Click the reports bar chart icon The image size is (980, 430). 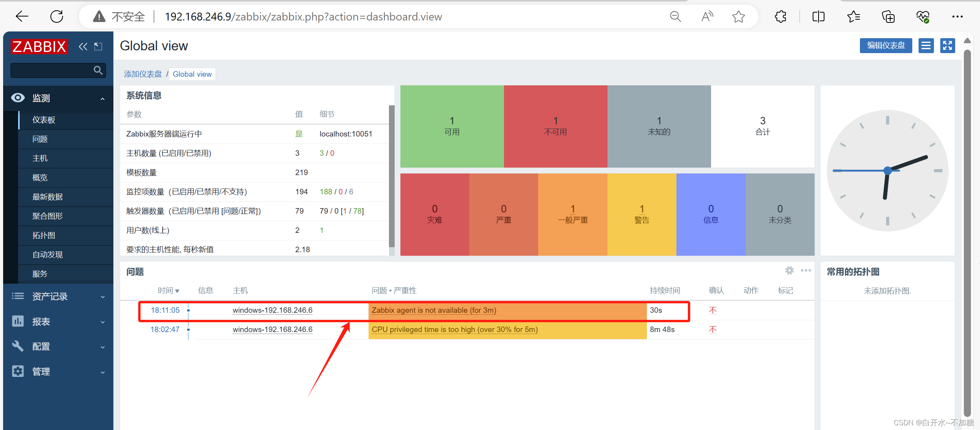click(x=18, y=321)
